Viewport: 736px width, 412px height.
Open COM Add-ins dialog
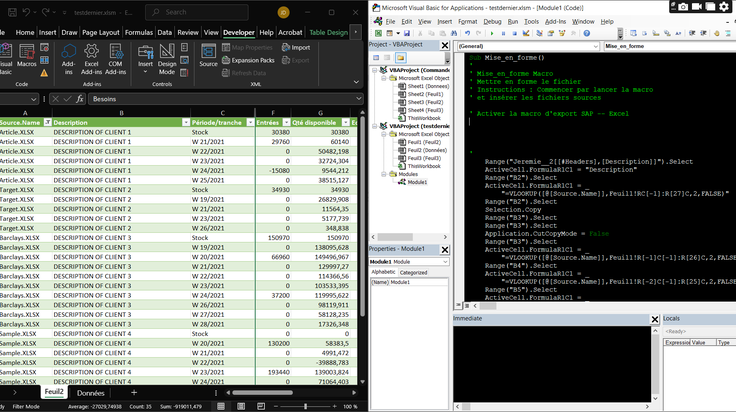[115, 60]
